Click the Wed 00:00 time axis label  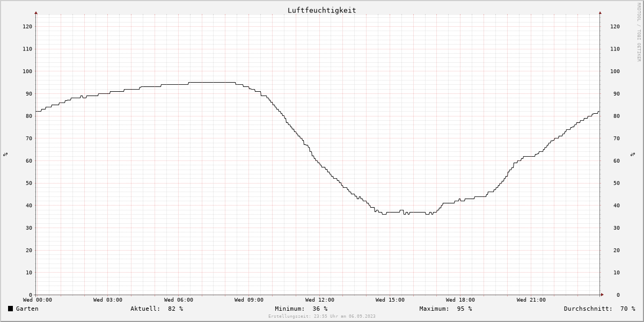click(x=38, y=299)
